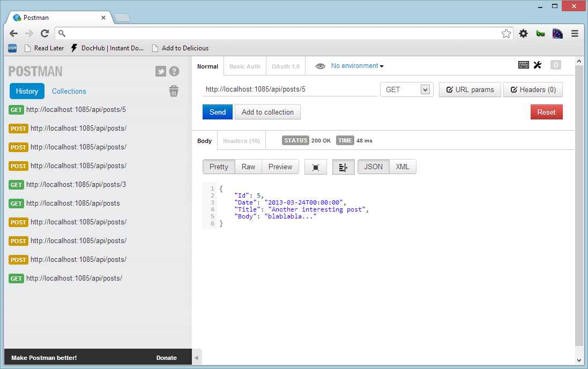Open the response Body tab
Image resolution: width=588 pixels, height=369 pixels.
pyautogui.click(x=205, y=141)
